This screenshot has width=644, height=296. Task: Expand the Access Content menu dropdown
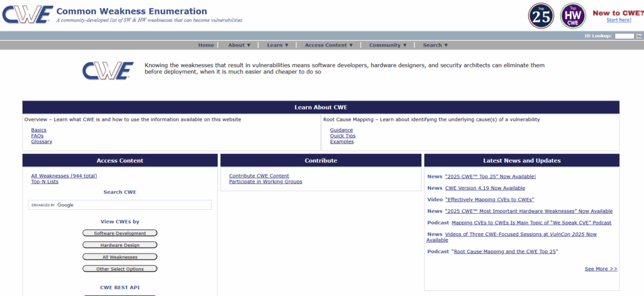(329, 45)
